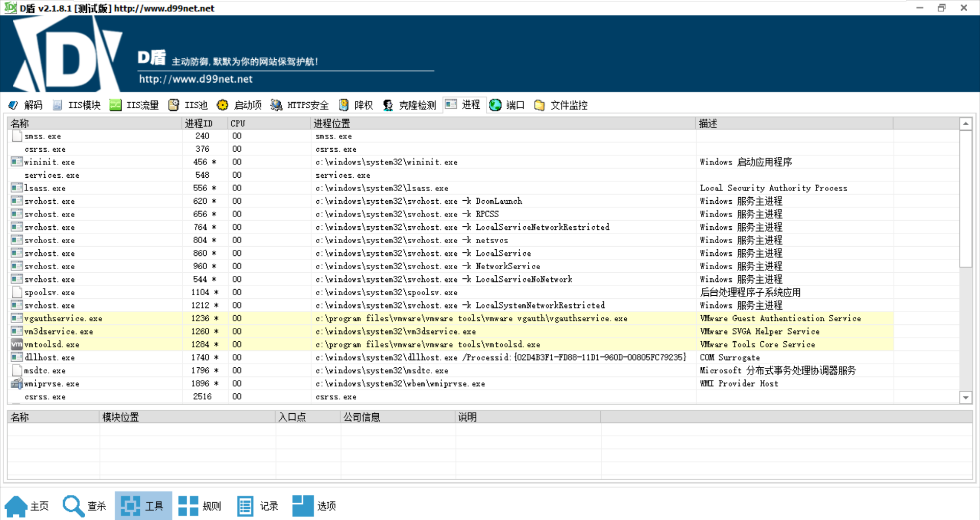Click the 模块位置 column header
The width and height of the screenshot is (980, 520).
[187, 417]
